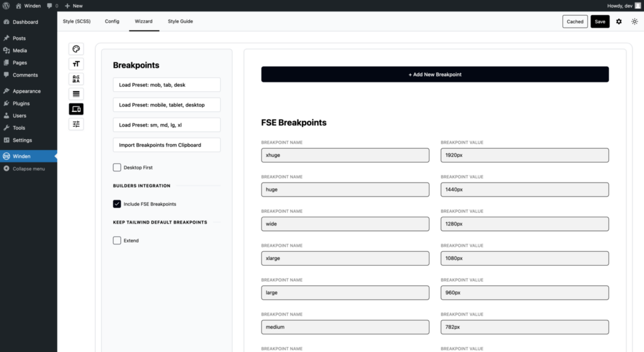The width and height of the screenshot is (644, 352).
Task: Switch to the Style Guide tab
Action: pyautogui.click(x=180, y=21)
